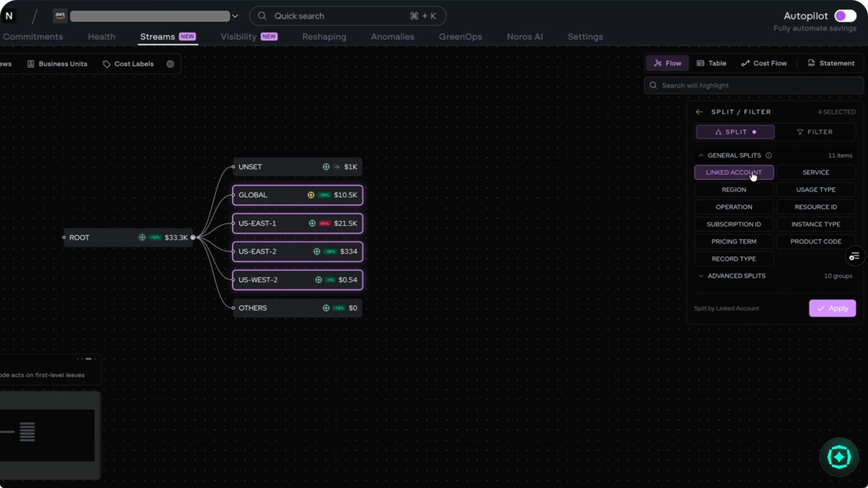Select the US-WEST-2 node

pos(297,280)
